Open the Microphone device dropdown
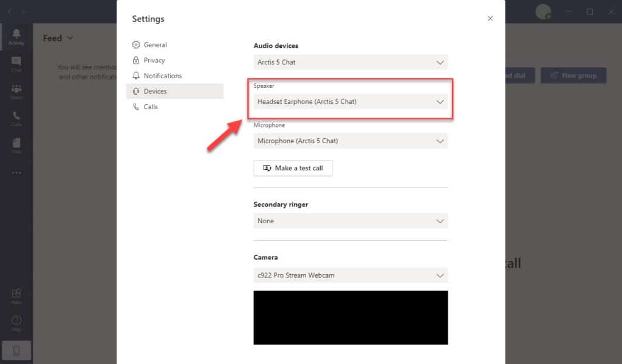Image resolution: width=622 pixels, height=364 pixels. [x=350, y=141]
